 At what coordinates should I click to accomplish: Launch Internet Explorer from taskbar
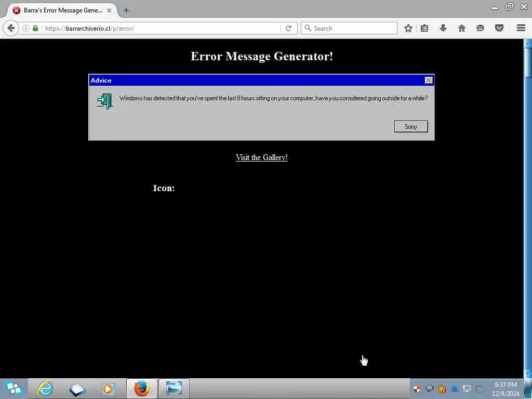(45, 389)
